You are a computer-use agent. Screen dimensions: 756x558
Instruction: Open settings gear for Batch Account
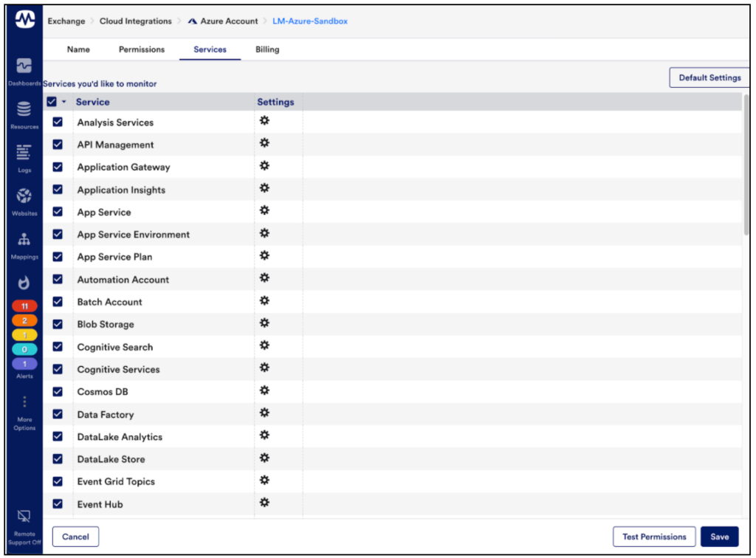264,300
